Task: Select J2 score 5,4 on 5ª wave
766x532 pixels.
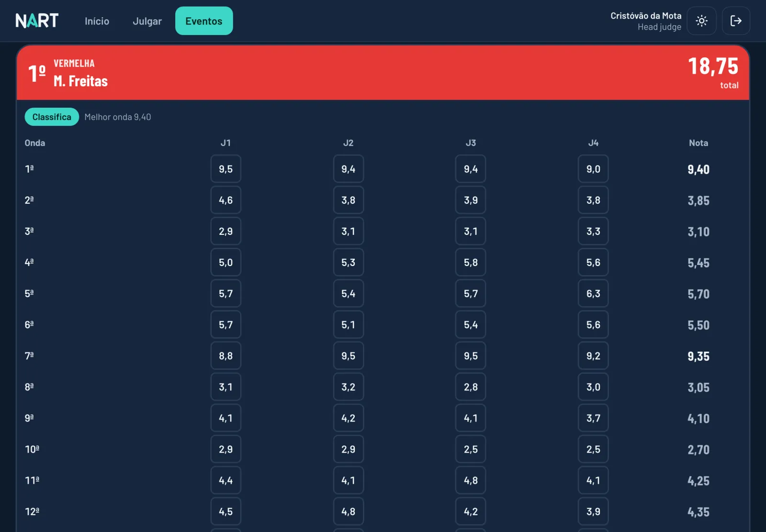Action: [x=348, y=293]
